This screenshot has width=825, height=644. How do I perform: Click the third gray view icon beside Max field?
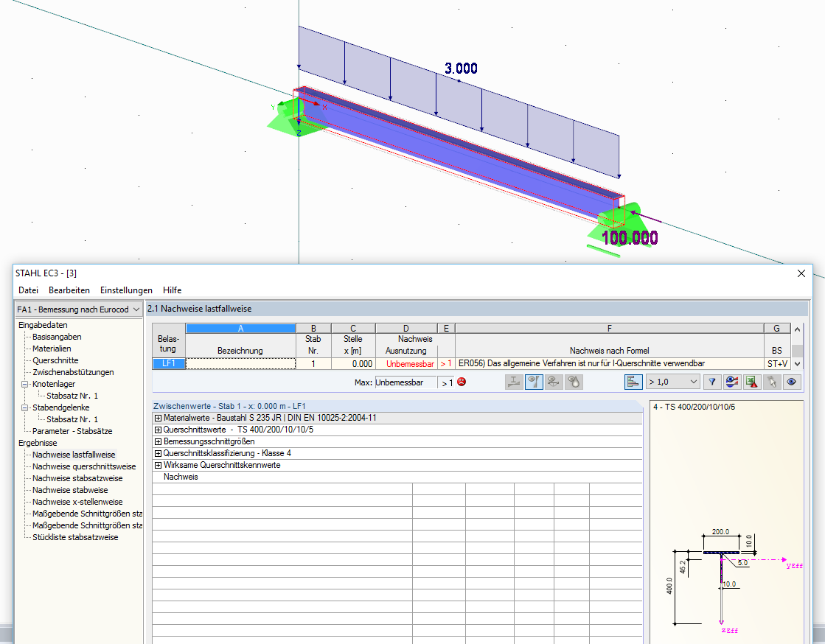[x=554, y=382]
